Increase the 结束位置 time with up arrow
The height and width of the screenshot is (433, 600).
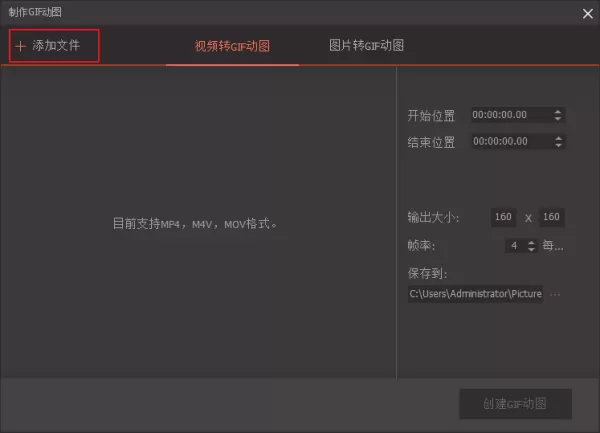559,138
